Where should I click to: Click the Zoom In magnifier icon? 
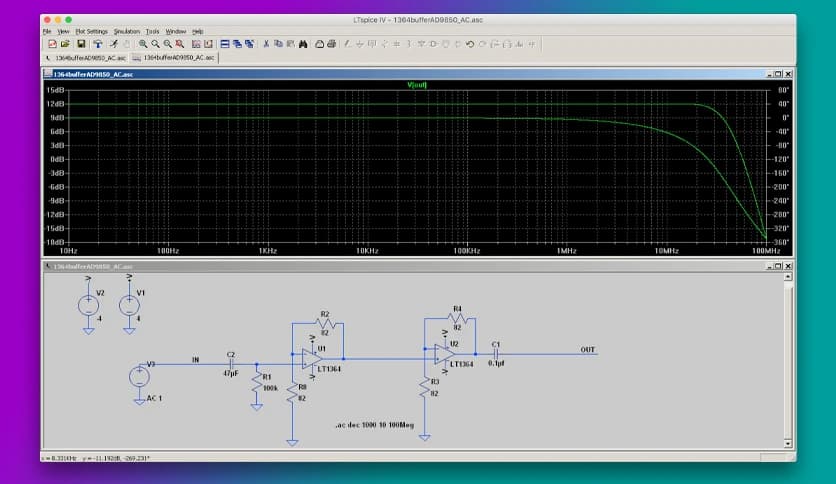click(143, 44)
